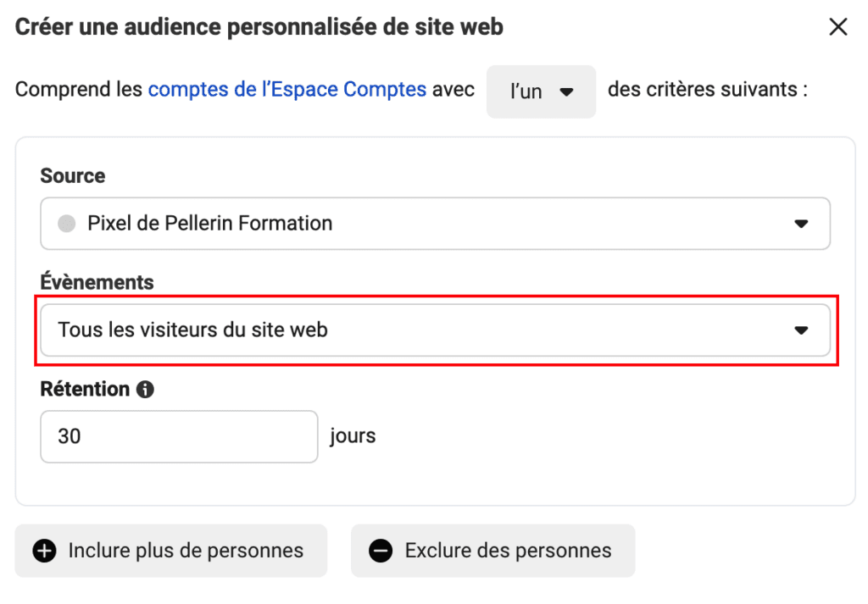Click the Rétention info icon

click(145, 390)
